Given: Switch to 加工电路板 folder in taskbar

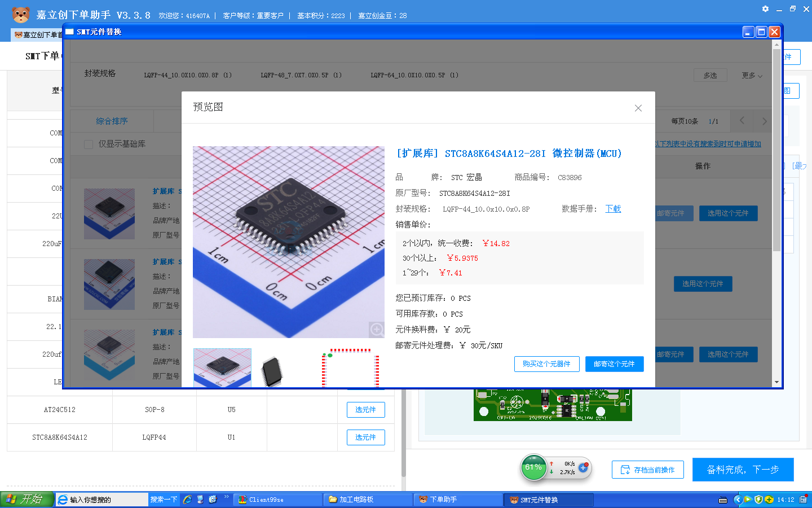Looking at the screenshot, I should 368,500.
